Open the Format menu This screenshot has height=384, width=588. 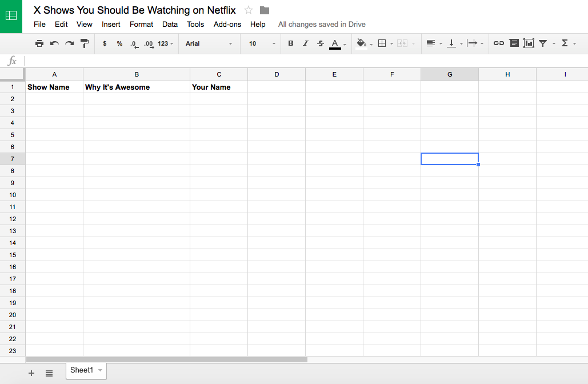(x=141, y=25)
